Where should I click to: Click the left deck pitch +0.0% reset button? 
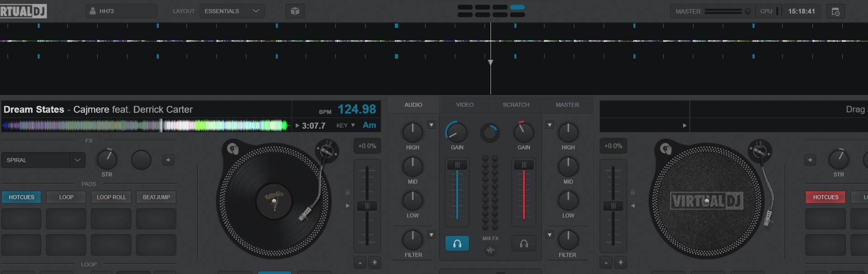pos(367,146)
